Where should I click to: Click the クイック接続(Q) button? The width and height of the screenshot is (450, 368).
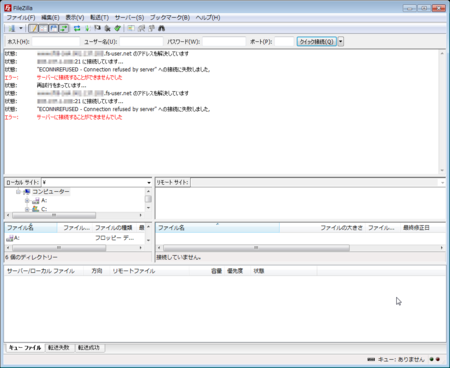tap(317, 41)
